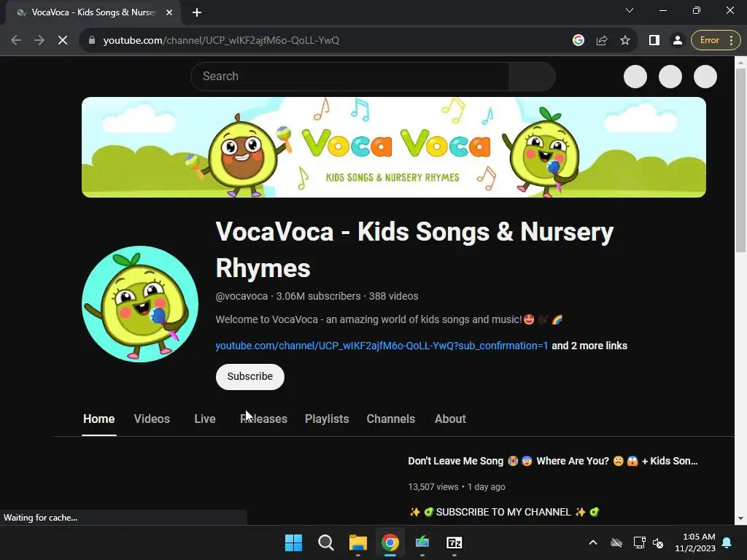This screenshot has width=747, height=560.
Task: Open the 7-Zip taskbar app
Action: [454, 542]
